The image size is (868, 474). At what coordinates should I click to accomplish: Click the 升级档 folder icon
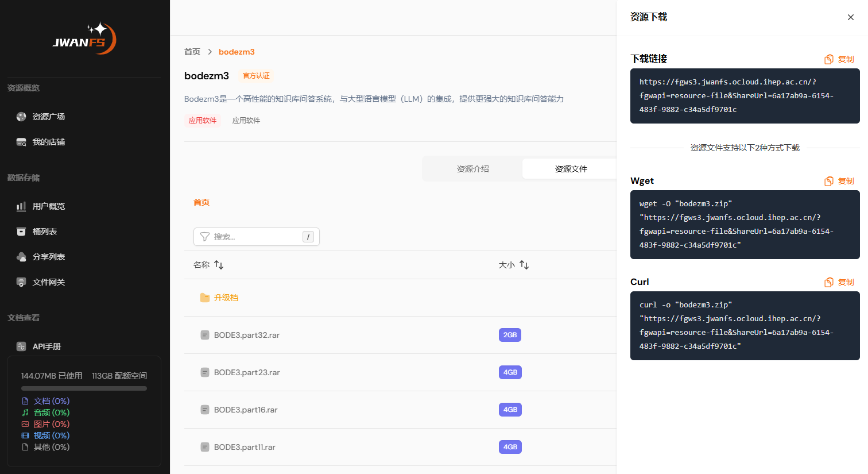tap(205, 298)
